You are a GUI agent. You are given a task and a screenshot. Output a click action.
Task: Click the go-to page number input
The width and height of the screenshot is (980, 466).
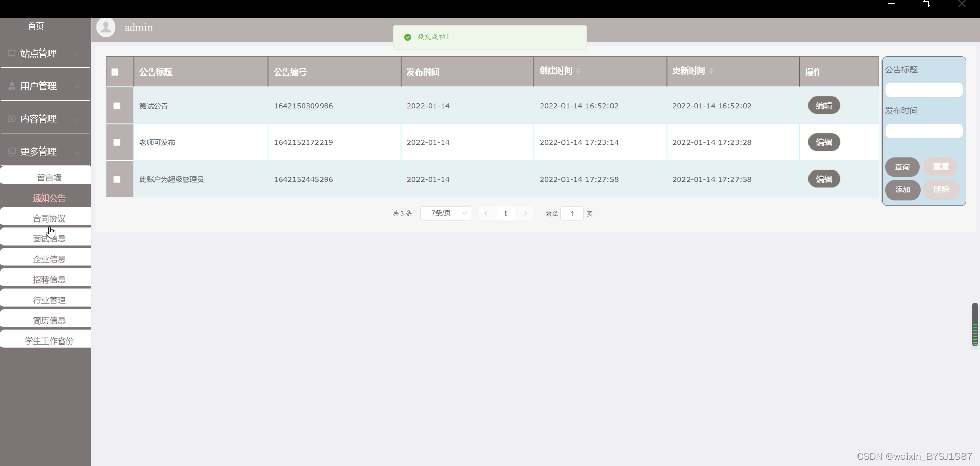[572, 213]
